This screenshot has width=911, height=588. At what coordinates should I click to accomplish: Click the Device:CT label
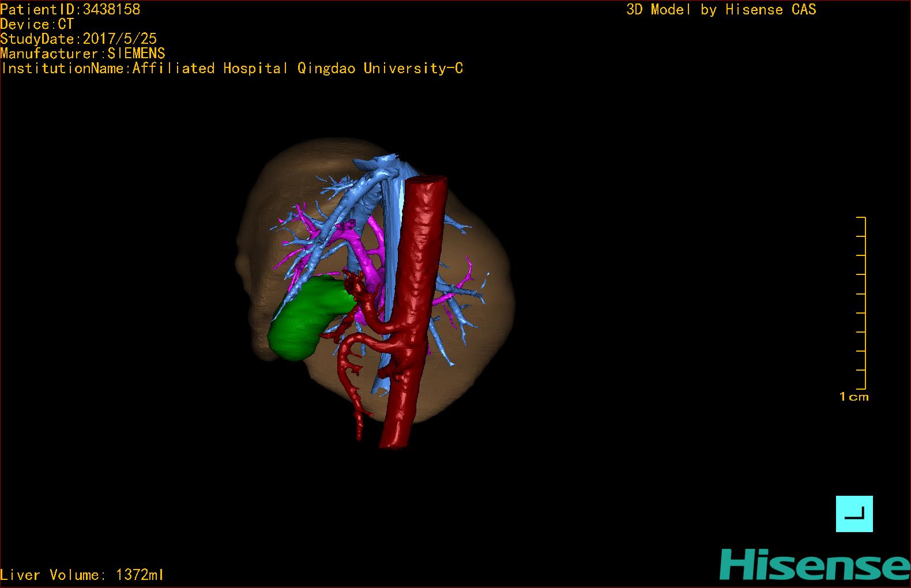tap(37, 24)
